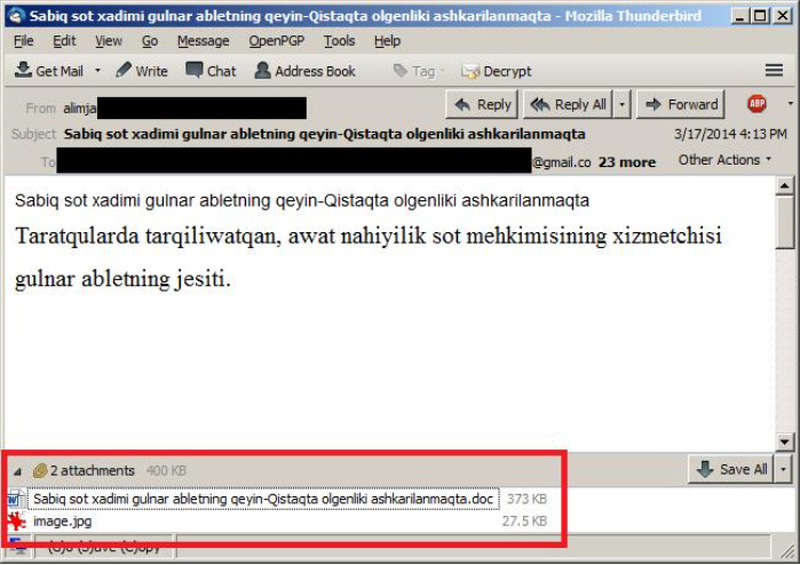Select the .doc attachment file
800x565 pixels.
click(263, 498)
